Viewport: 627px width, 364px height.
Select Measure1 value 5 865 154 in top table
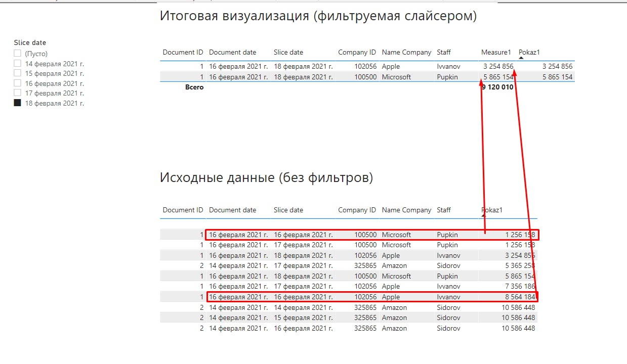point(498,77)
